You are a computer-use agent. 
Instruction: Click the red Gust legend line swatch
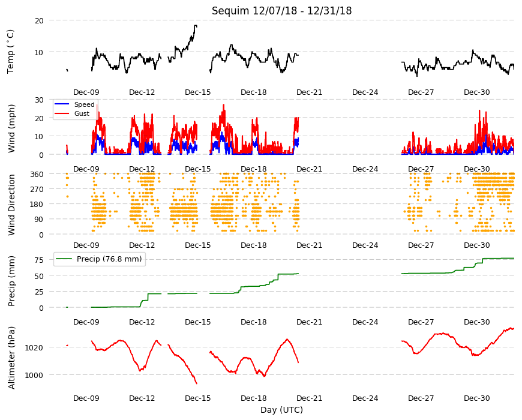[62, 113]
